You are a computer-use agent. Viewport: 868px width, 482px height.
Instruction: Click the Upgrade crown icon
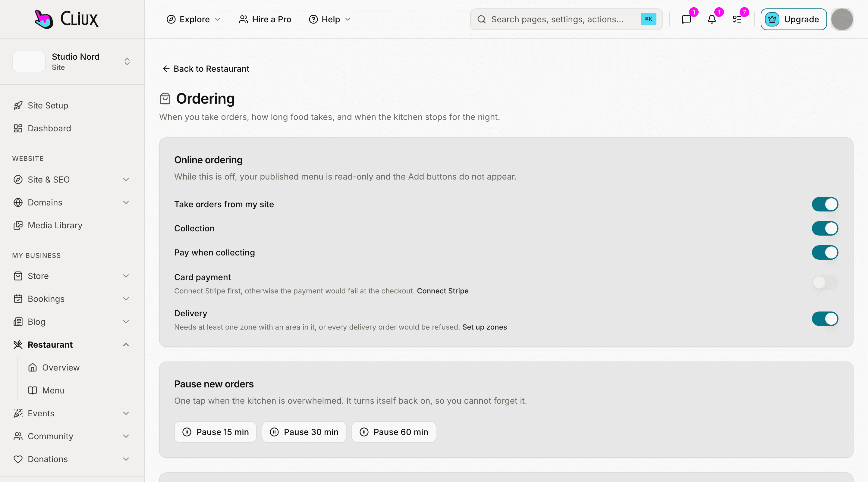tap(772, 19)
